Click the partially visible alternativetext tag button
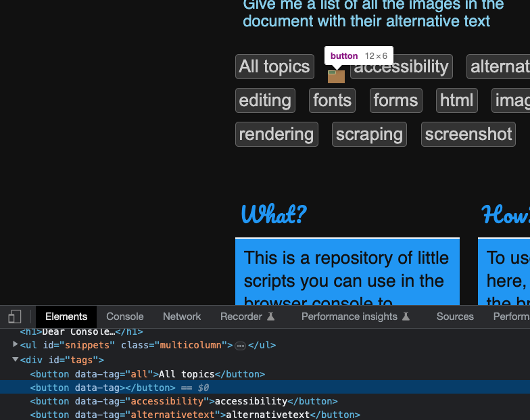 (x=498, y=66)
